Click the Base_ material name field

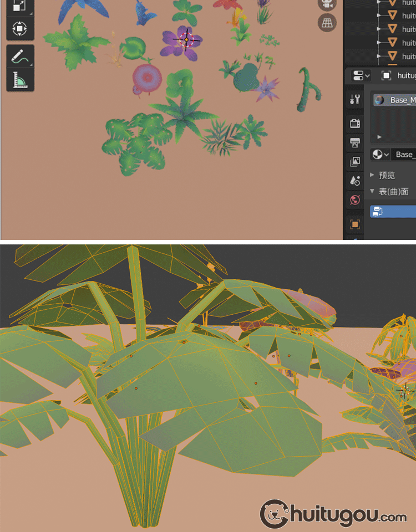pyautogui.click(x=404, y=155)
